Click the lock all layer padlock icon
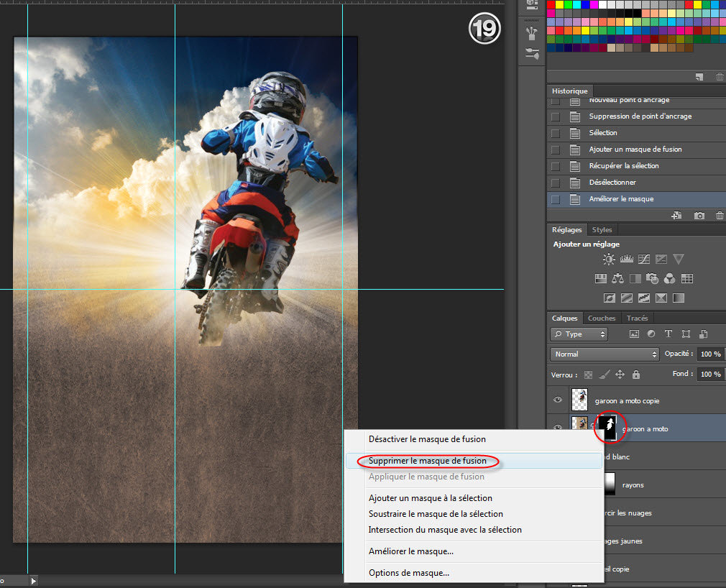 tap(635, 375)
